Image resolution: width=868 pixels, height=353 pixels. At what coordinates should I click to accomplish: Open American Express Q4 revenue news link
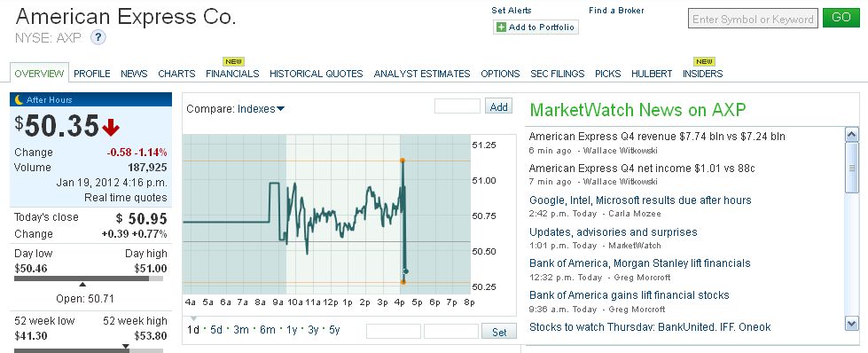pos(657,137)
